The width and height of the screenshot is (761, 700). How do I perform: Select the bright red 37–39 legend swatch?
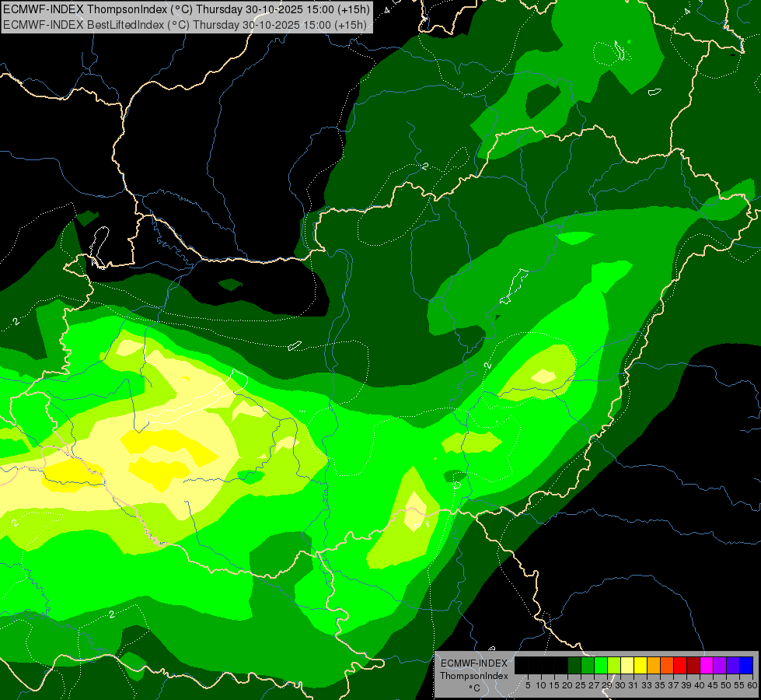[x=680, y=665]
